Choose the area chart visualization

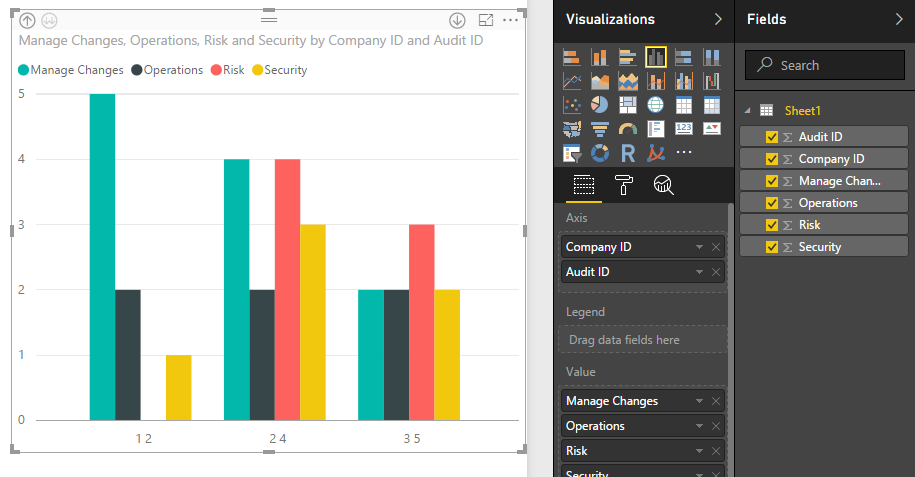(x=599, y=81)
